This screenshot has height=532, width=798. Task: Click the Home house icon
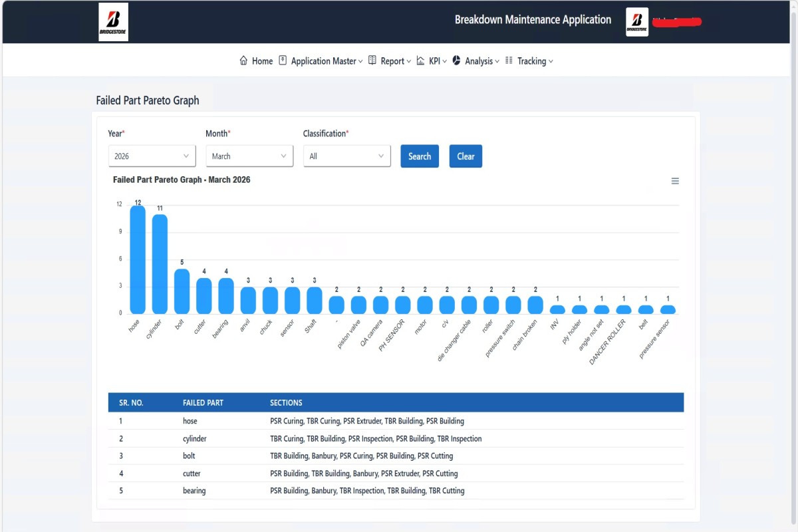(243, 61)
